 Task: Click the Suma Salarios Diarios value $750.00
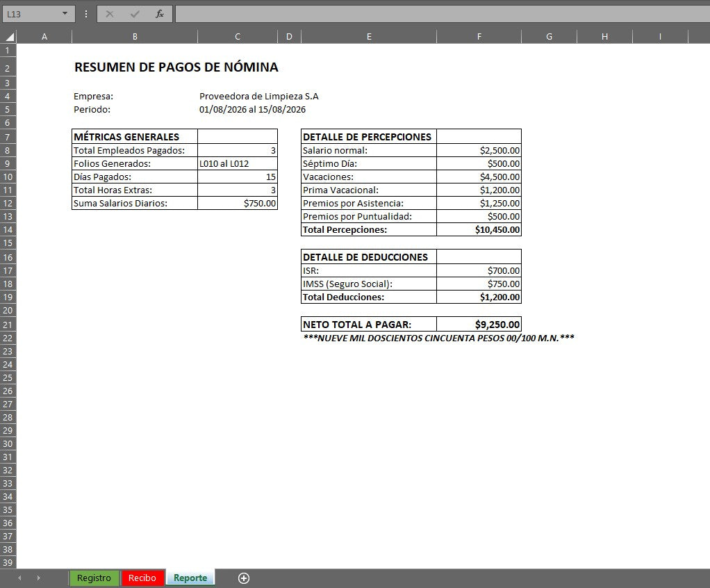(x=238, y=203)
